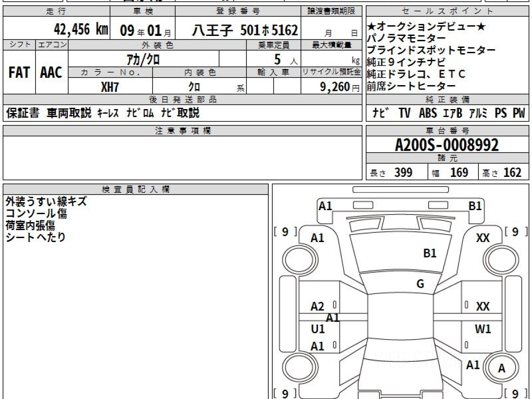Image resolution: width=532 pixels, height=399 pixels.
Task: Click the exterior color アカ/クロ
Action: click(x=143, y=59)
